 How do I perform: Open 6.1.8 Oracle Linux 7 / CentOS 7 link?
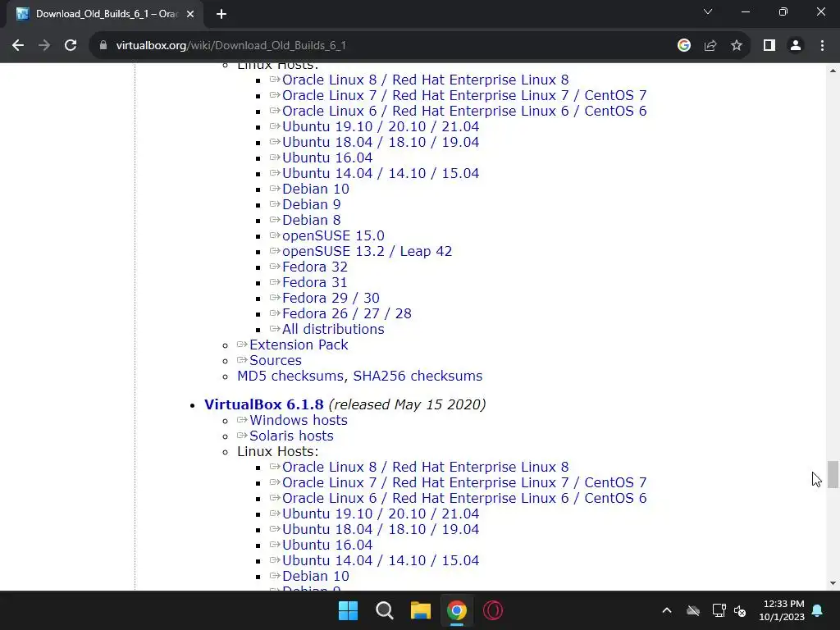(464, 482)
